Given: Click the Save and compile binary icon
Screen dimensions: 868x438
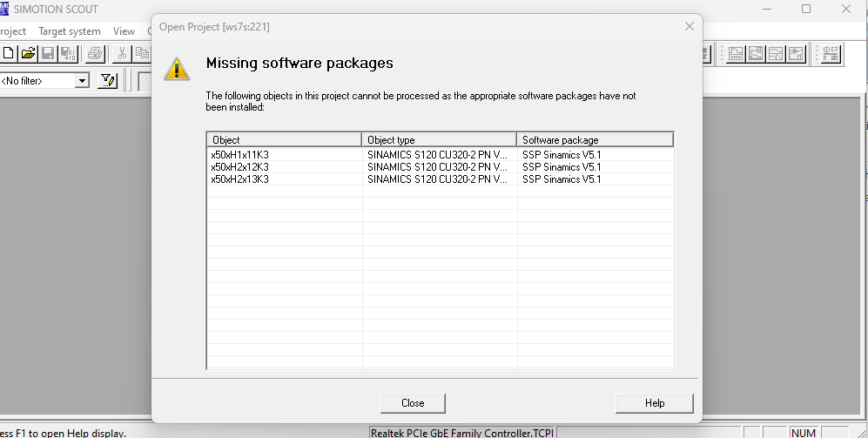Looking at the screenshot, I should tap(68, 53).
